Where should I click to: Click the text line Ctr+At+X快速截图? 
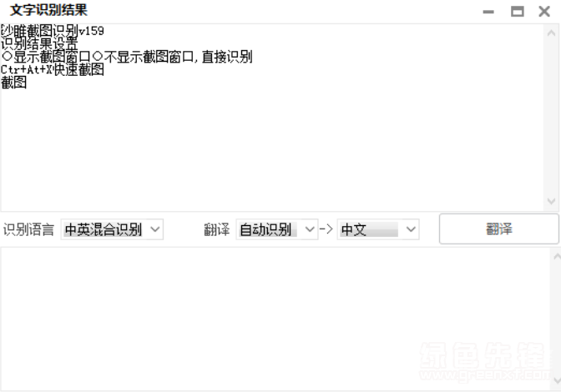tap(53, 70)
